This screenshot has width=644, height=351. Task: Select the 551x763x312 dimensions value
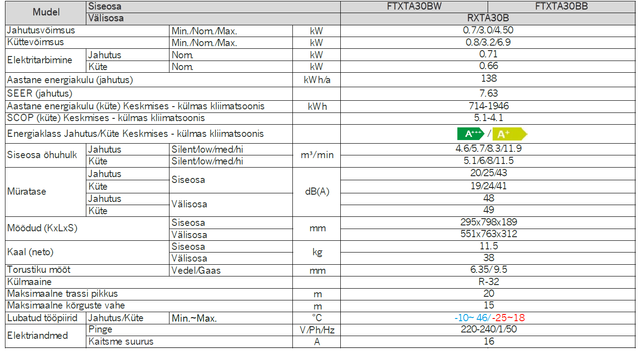[x=489, y=234]
